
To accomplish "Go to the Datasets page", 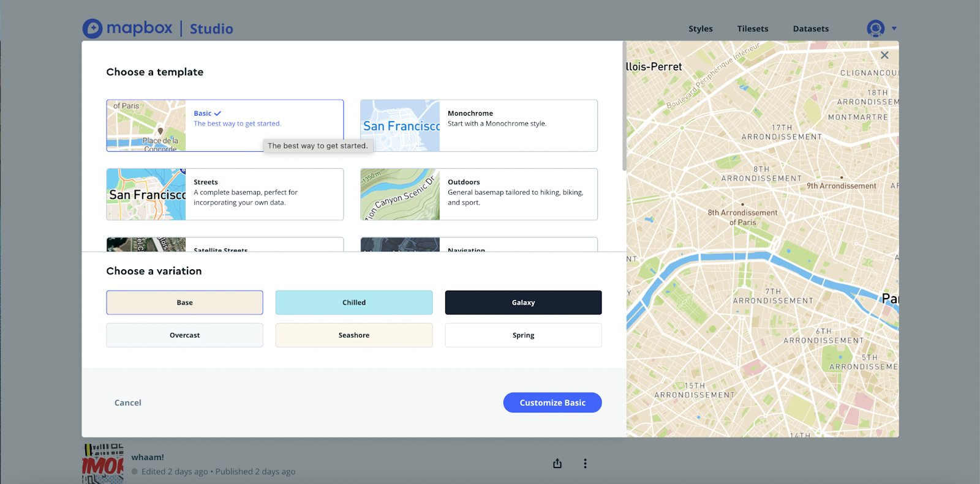I will [811, 29].
